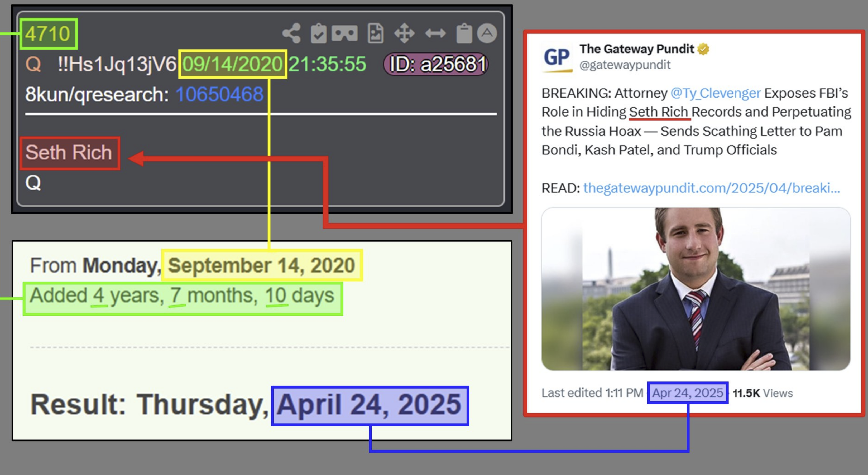This screenshot has width=868, height=475.
Task: Click the image file icon
Action: click(375, 33)
